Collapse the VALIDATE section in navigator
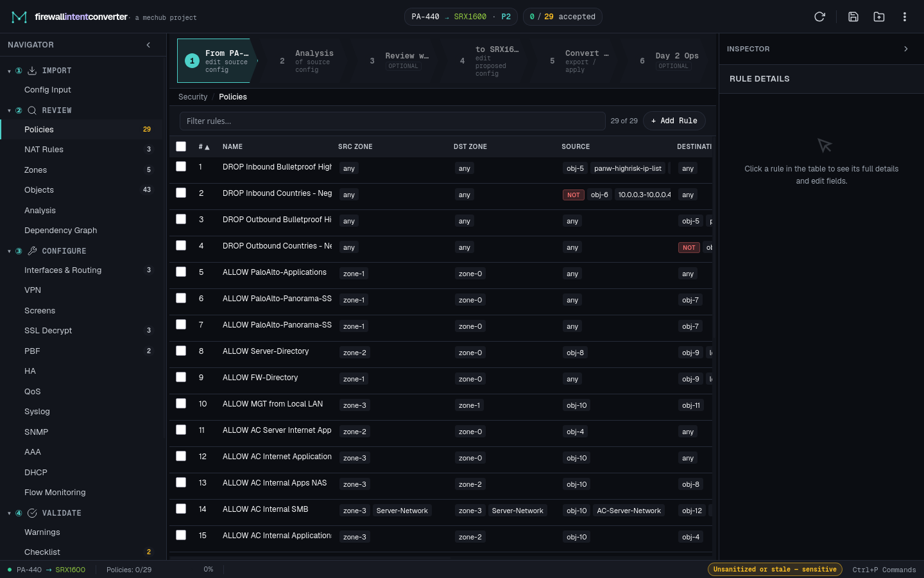This screenshot has height=578, width=924. click(9, 513)
